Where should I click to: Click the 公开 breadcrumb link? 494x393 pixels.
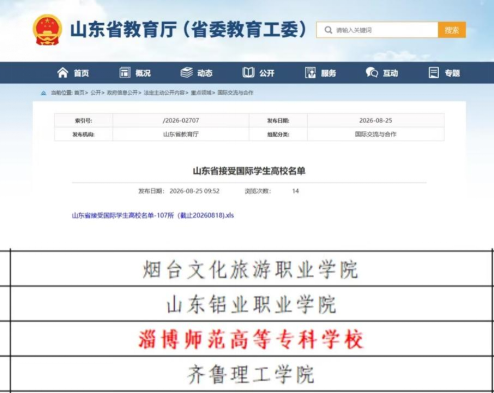(97, 93)
